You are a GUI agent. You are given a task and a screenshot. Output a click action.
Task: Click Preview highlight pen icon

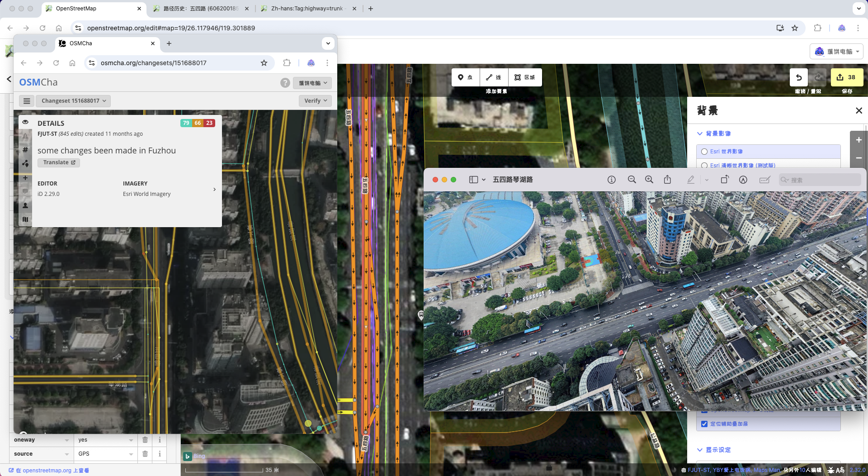pyautogui.click(x=691, y=180)
